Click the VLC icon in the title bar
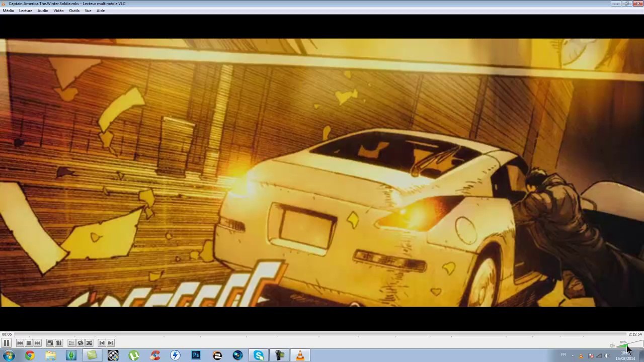 pos(4,4)
